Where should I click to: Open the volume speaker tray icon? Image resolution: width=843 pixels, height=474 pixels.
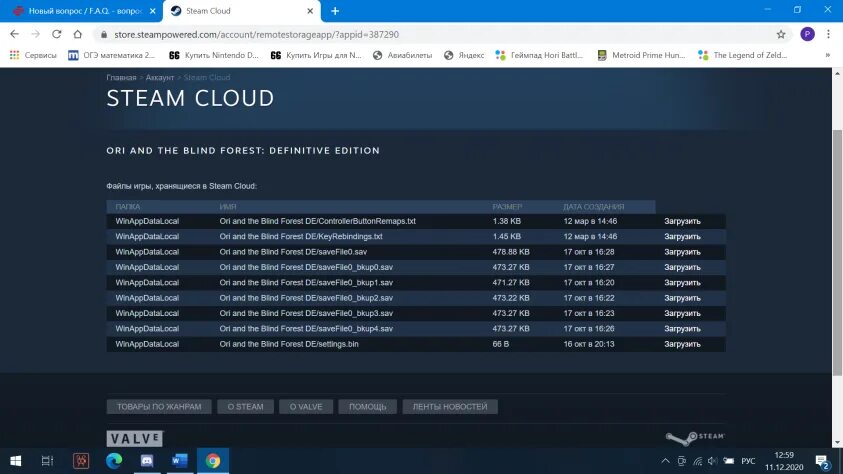[712, 461]
